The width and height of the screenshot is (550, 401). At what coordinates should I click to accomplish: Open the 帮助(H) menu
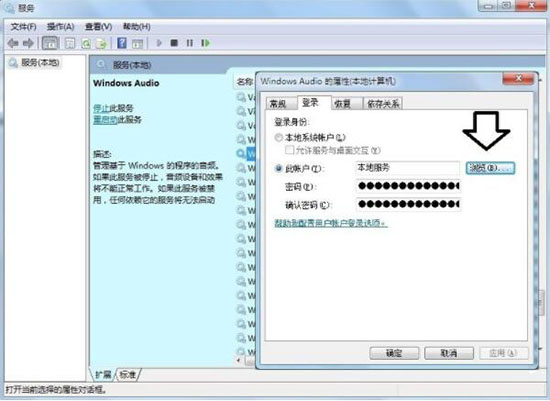(x=137, y=27)
